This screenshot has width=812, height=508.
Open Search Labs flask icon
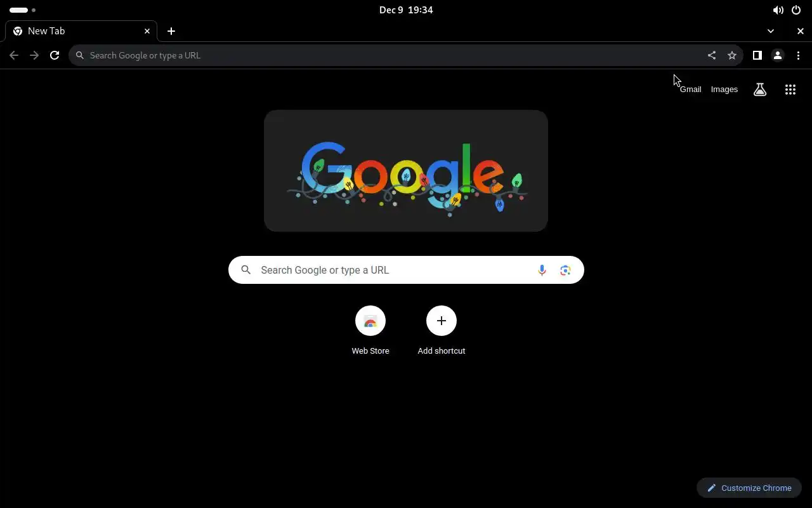760,90
